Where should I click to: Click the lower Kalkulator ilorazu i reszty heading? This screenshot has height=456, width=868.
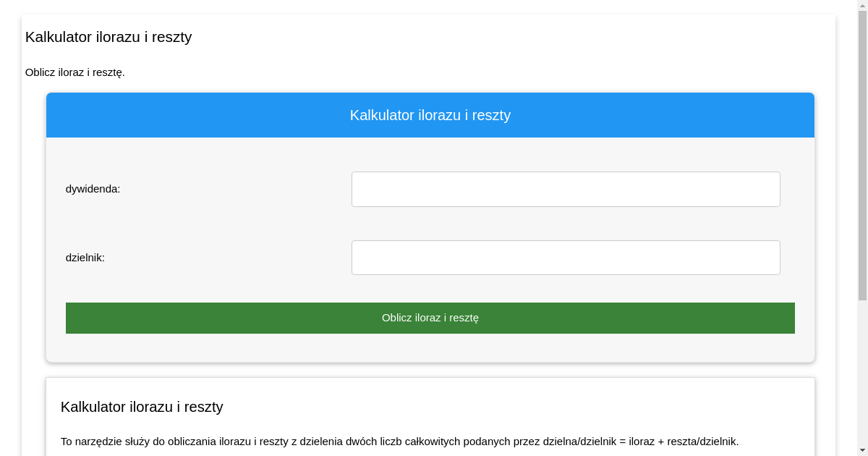point(142,407)
